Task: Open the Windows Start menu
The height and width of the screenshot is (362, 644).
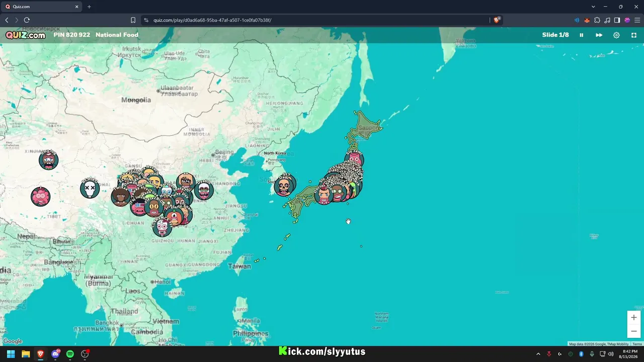Action: pyautogui.click(x=11, y=354)
